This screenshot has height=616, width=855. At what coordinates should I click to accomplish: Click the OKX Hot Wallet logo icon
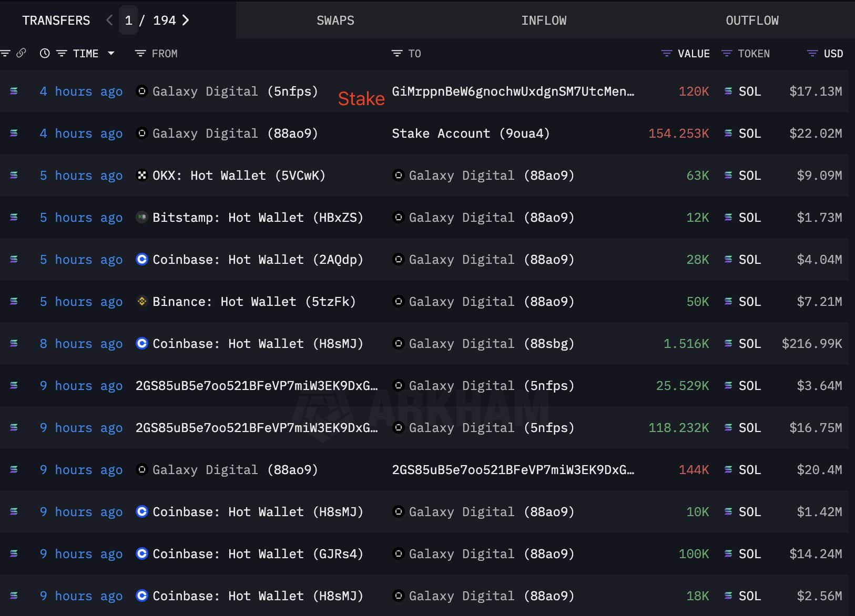tap(141, 175)
